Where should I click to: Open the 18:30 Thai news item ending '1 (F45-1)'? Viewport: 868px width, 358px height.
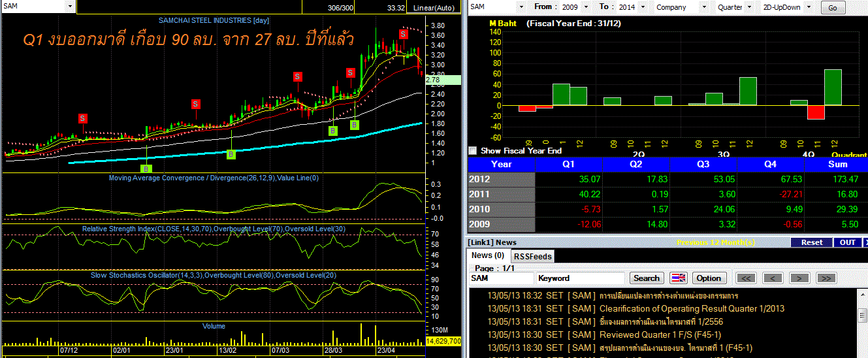pyautogui.click(x=675, y=348)
